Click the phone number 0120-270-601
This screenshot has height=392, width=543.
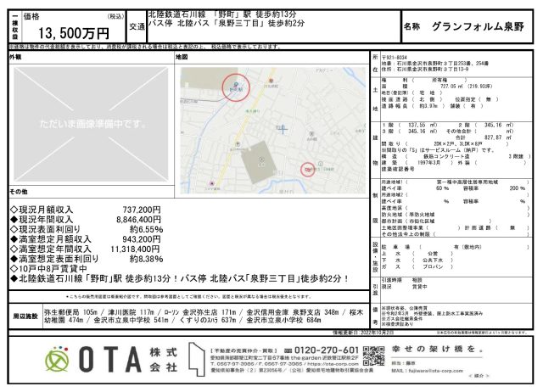pyautogui.click(x=326, y=350)
